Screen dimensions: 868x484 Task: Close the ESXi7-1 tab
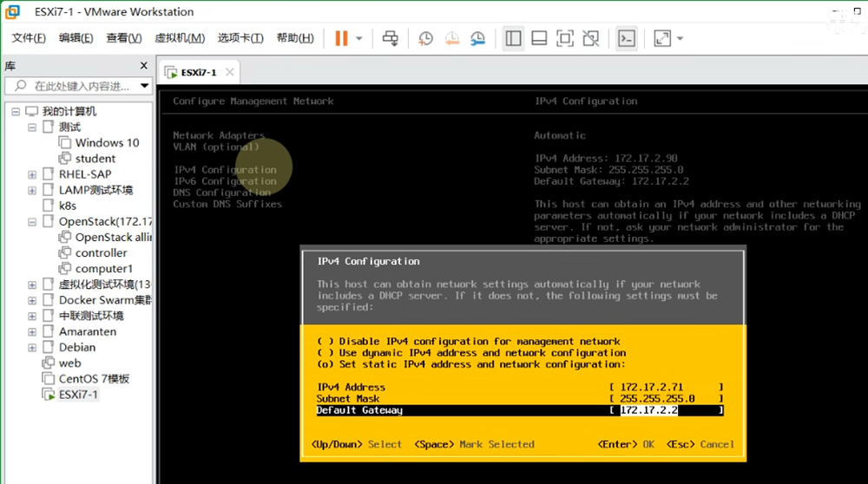[230, 72]
